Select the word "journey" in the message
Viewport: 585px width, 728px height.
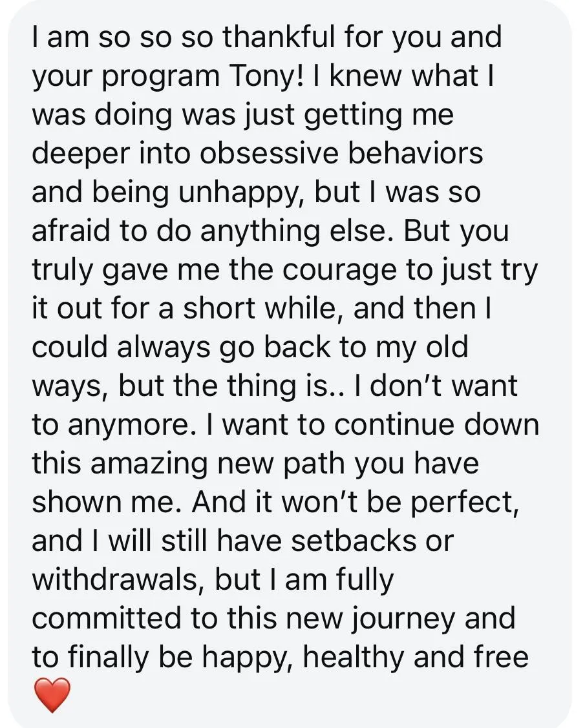(x=401, y=620)
